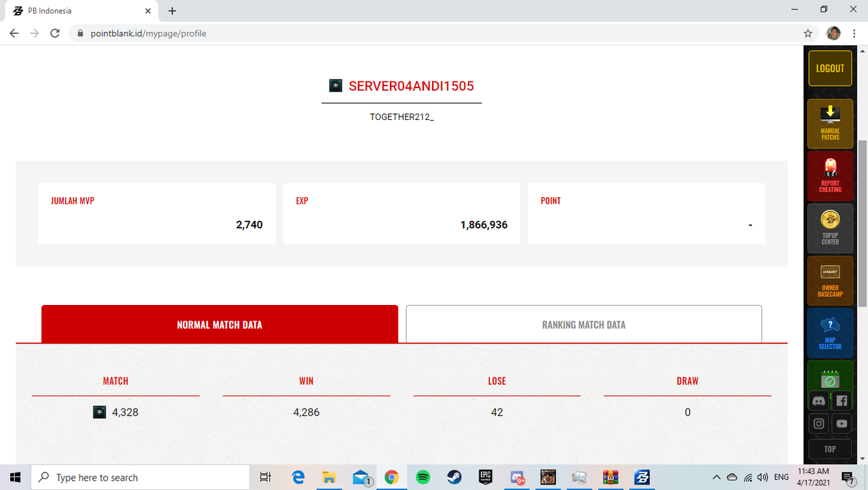
Task: Switch to Normal Match Data tab
Action: [x=220, y=324]
